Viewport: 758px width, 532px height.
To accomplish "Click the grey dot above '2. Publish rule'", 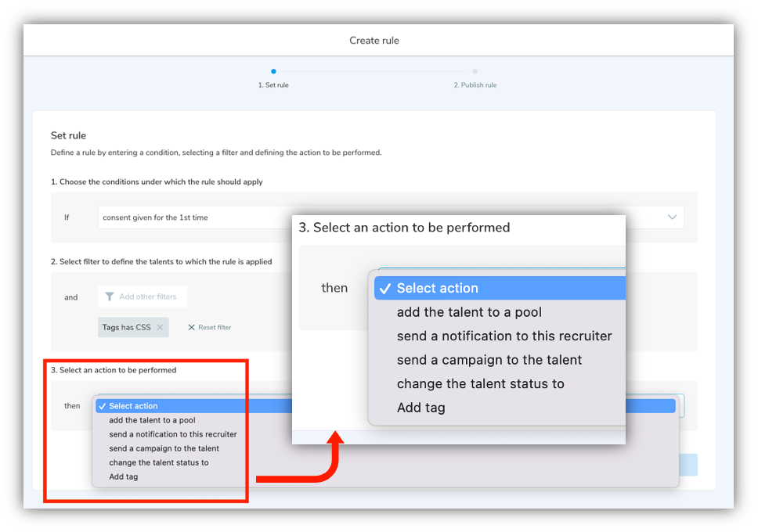I will pos(475,71).
